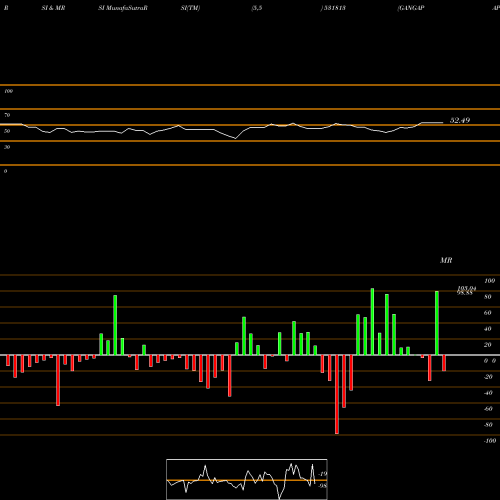Click the RSI axis label 100
This screenshot has height=500, width=500.
click(x=8, y=91)
